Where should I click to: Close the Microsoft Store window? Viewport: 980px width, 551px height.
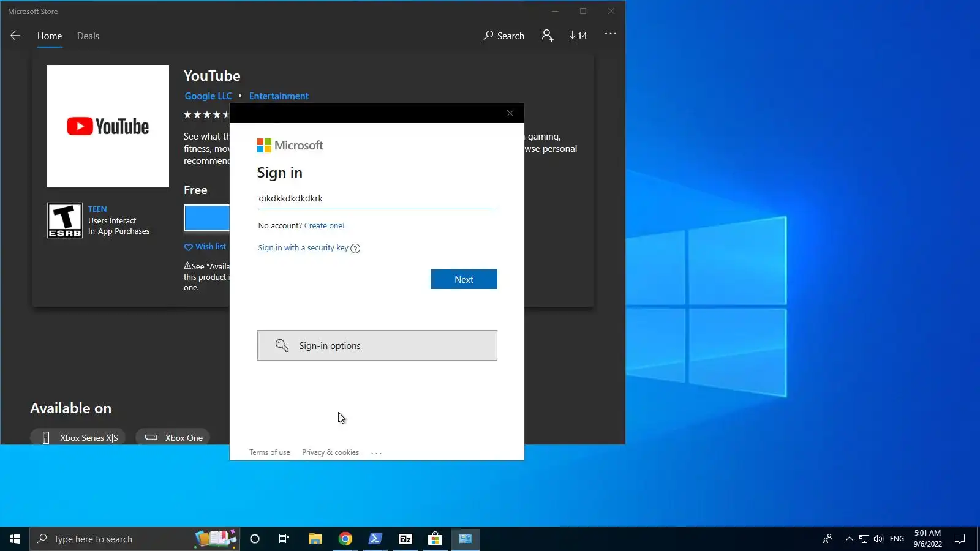pyautogui.click(x=611, y=11)
